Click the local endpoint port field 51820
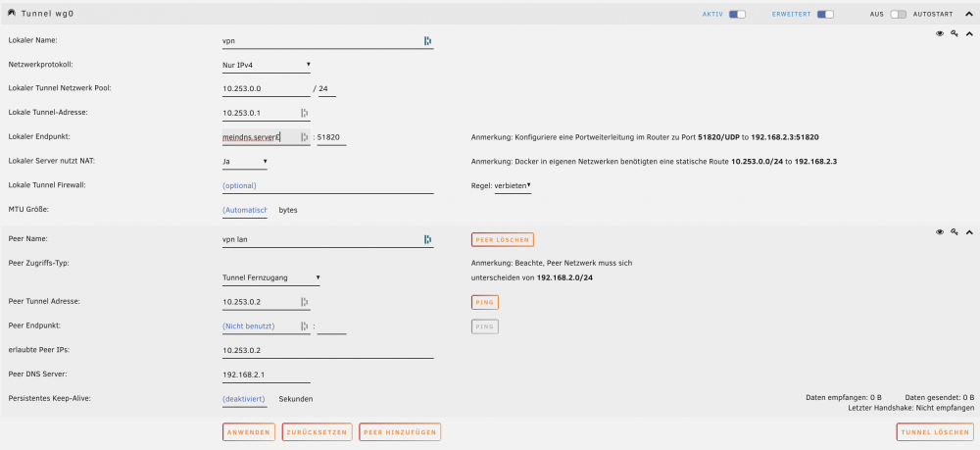The image size is (980, 450). (332, 137)
